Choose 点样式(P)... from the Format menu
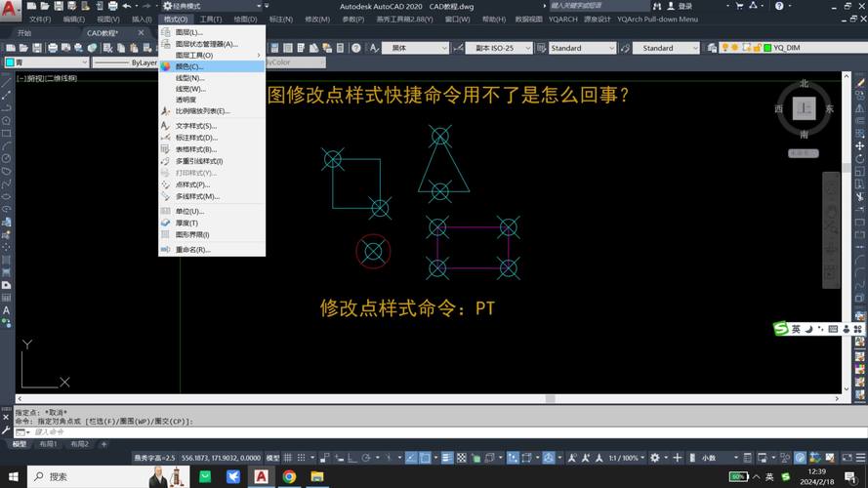 click(x=191, y=184)
